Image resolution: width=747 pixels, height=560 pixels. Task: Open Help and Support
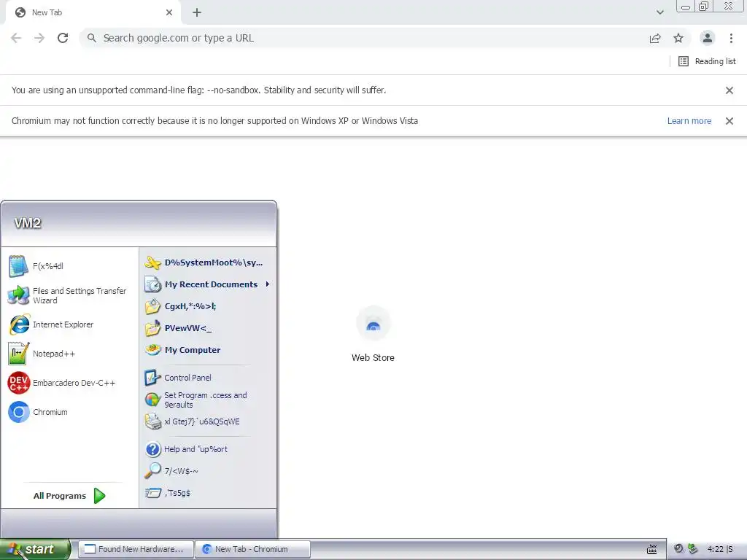pyautogui.click(x=208, y=449)
